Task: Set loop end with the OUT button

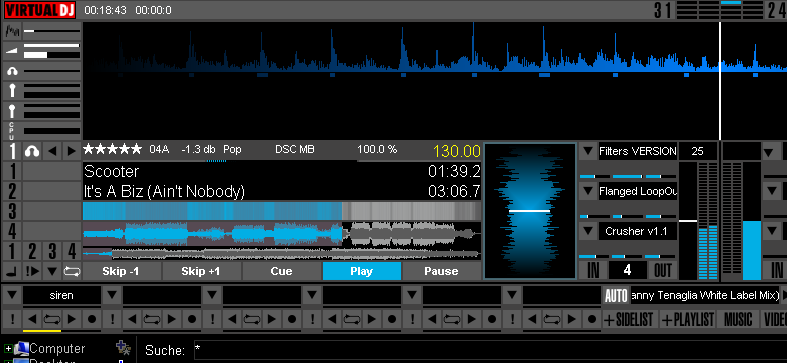Action: [663, 271]
